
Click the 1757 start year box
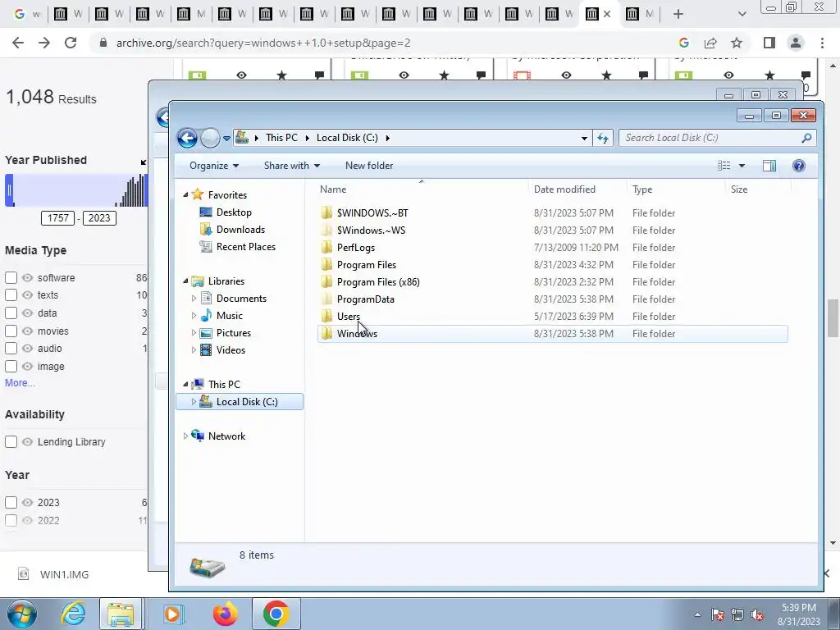point(58,218)
